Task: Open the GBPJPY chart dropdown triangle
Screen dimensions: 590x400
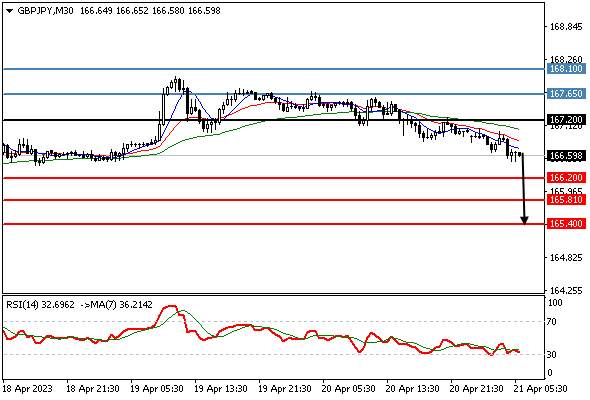Action: (9, 11)
